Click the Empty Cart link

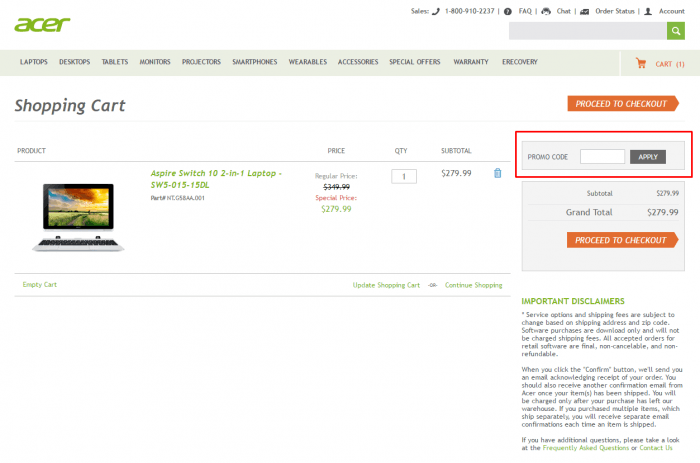point(40,285)
